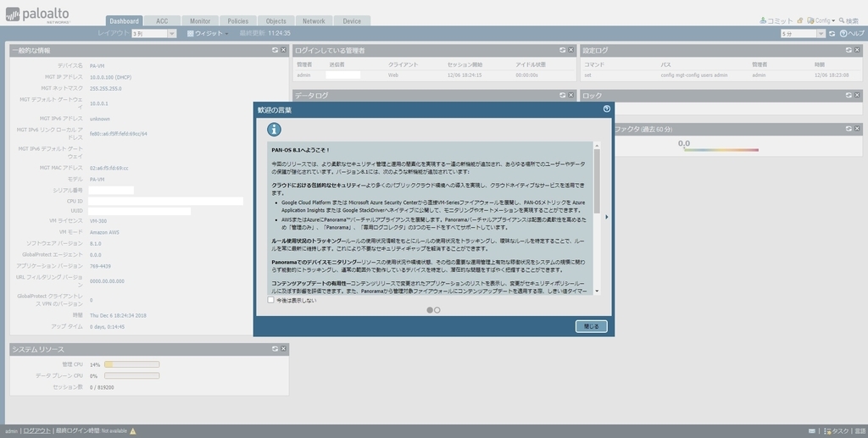Switch to the Policies tab
Image resolution: width=868 pixels, height=438 pixels.
(237, 21)
